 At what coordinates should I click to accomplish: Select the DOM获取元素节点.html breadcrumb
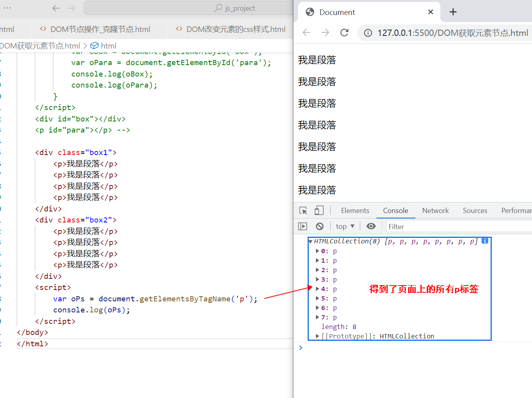coord(39,46)
